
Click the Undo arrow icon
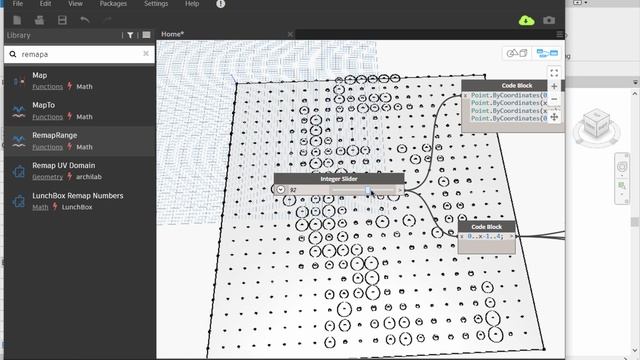coord(84,20)
